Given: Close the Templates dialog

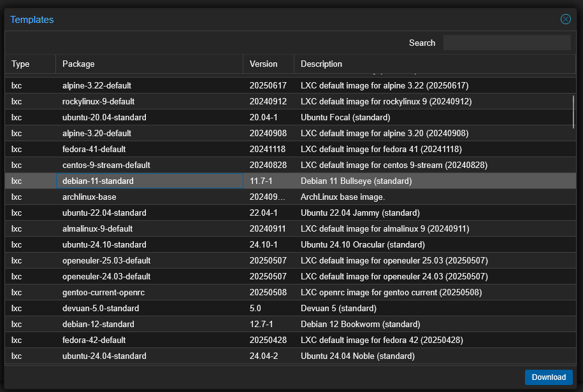Looking at the screenshot, I should pyautogui.click(x=566, y=19).
